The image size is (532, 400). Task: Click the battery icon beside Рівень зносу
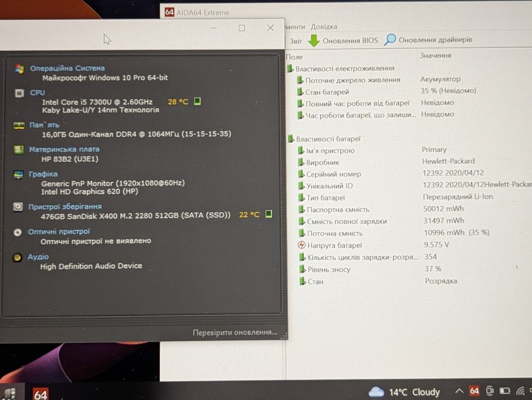click(302, 269)
